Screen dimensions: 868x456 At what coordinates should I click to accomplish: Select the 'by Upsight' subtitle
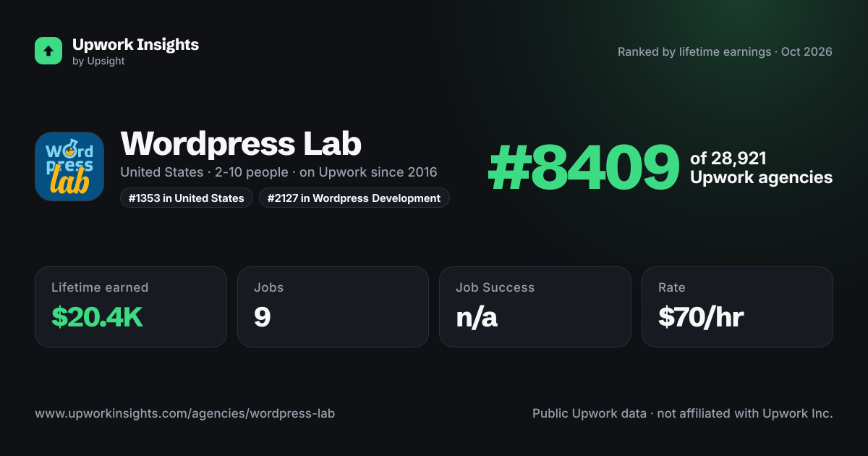(98, 62)
